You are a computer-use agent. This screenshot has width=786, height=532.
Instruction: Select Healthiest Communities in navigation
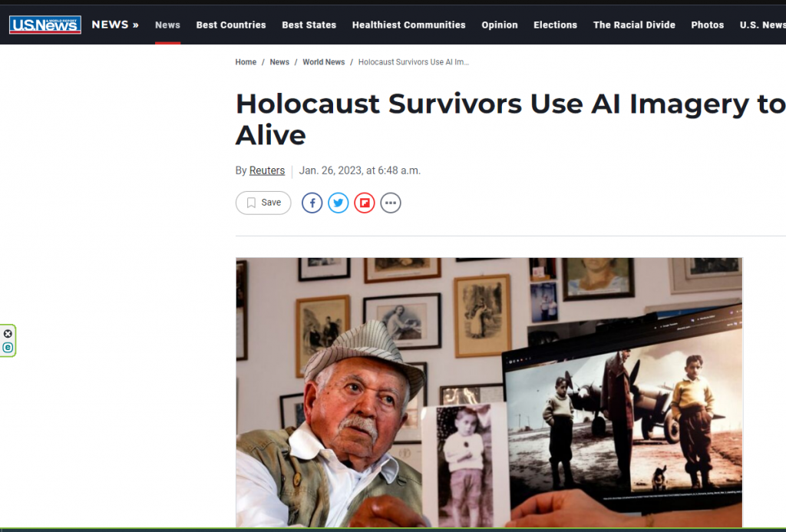pyautogui.click(x=408, y=25)
